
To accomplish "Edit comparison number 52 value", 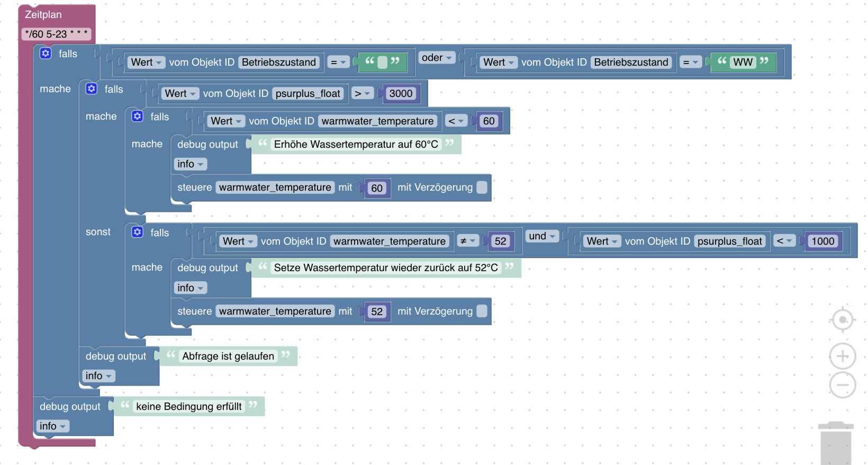I will coord(501,242).
